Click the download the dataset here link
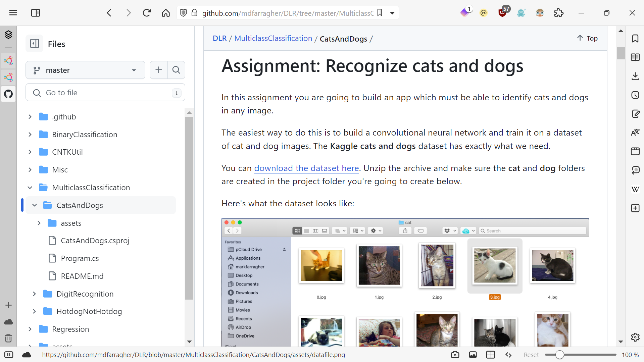The width and height of the screenshot is (644, 362). click(x=306, y=168)
